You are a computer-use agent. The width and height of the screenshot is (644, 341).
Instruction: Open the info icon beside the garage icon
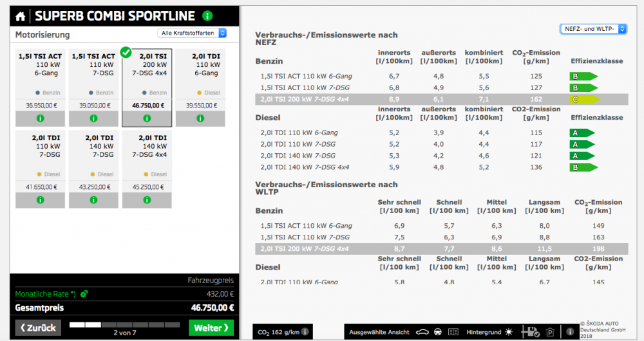point(570,331)
